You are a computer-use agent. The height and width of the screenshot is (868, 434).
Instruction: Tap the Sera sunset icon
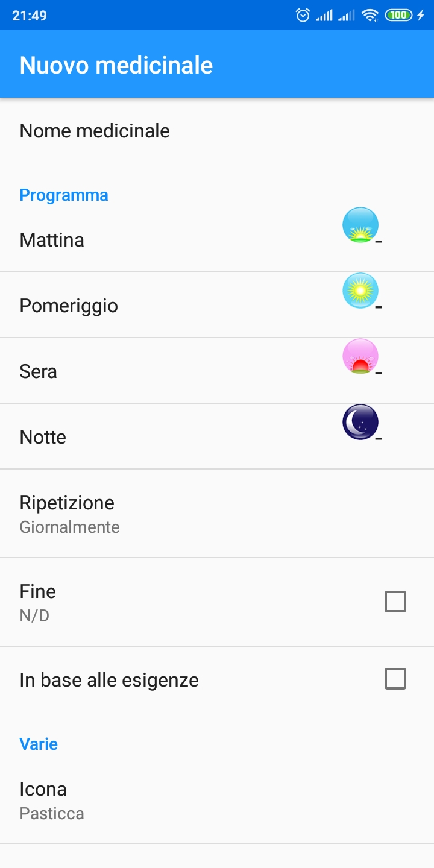(360, 356)
